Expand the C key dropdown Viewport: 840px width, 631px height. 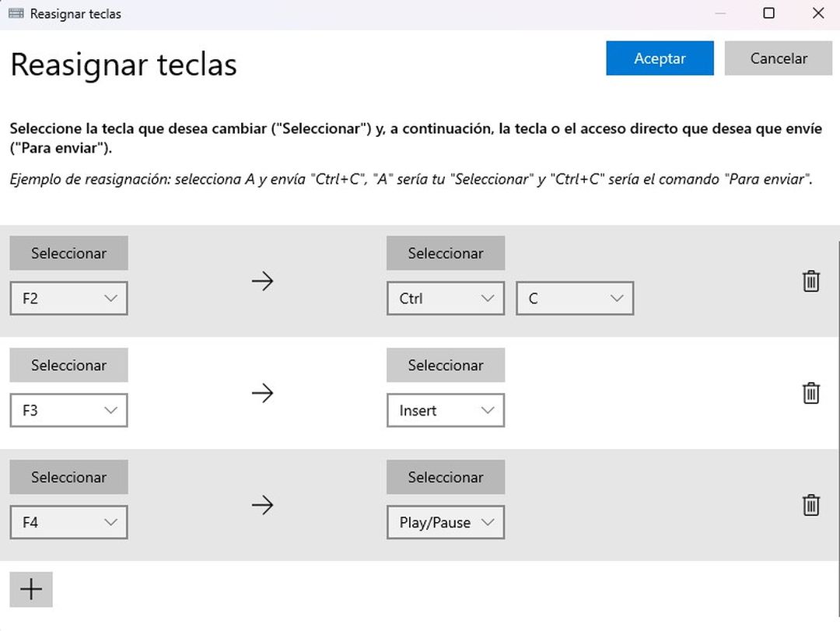[575, 299]
